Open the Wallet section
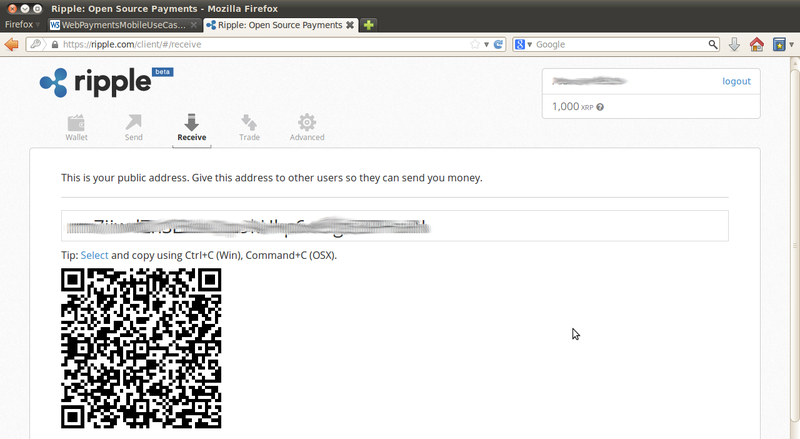The image size is (800, 439). [x=77, y=128]
